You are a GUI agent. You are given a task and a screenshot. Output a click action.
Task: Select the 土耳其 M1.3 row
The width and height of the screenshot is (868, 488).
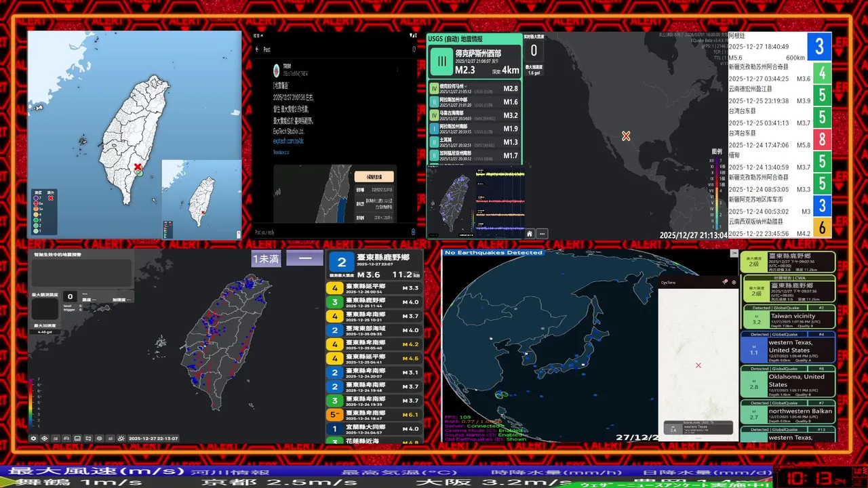[x=475, y=142]
